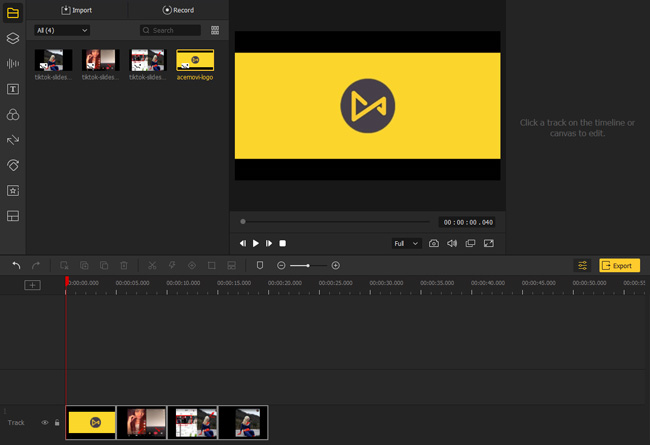Open the Media folder panel
The height and width of the screenshot is (445, 650).
pos(13,13)
